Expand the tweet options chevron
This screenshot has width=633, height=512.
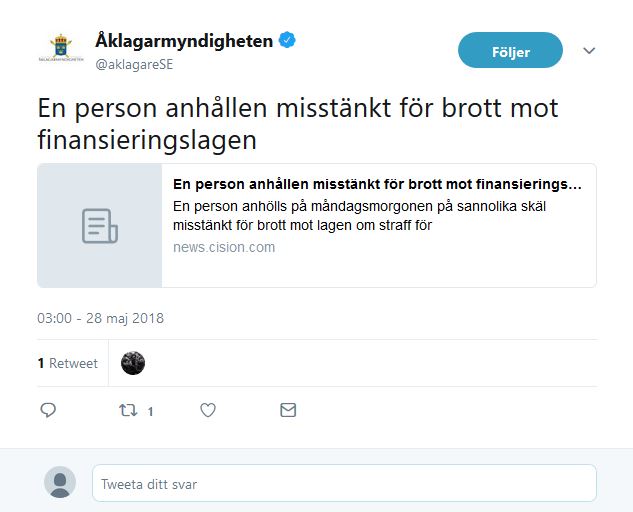[589, 50]
